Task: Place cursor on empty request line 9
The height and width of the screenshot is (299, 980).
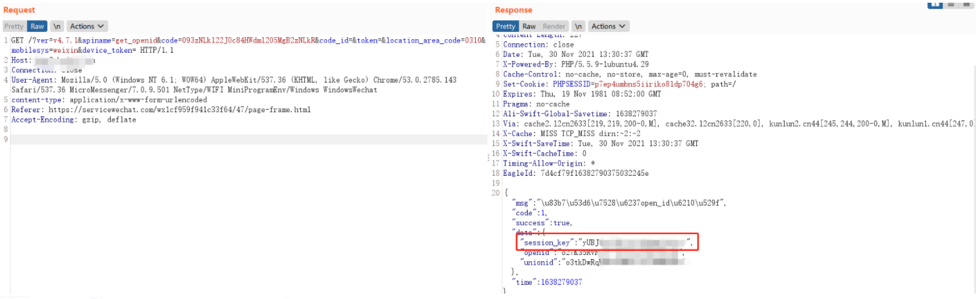Action: coord(243,139)
